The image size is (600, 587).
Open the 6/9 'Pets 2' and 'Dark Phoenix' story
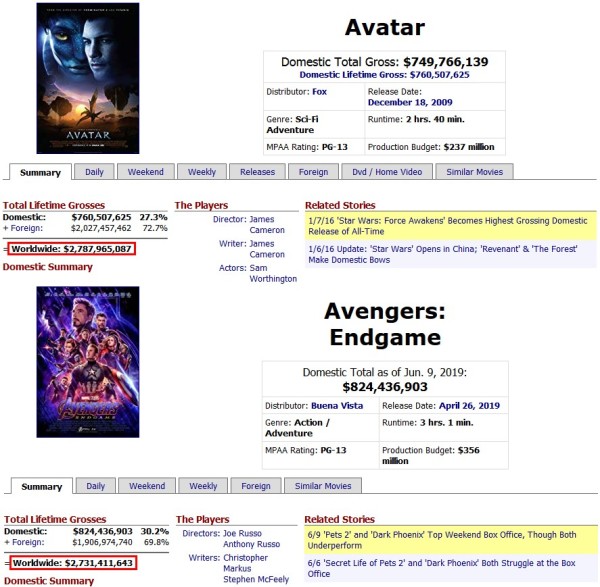click(x=442, y=540)
